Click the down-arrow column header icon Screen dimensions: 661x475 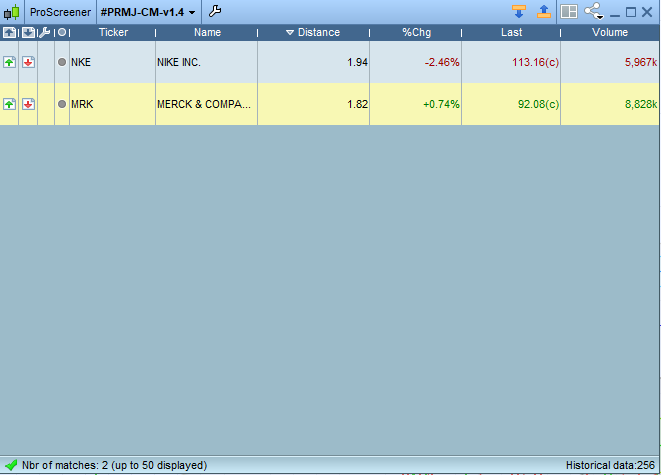pos(28,32)
